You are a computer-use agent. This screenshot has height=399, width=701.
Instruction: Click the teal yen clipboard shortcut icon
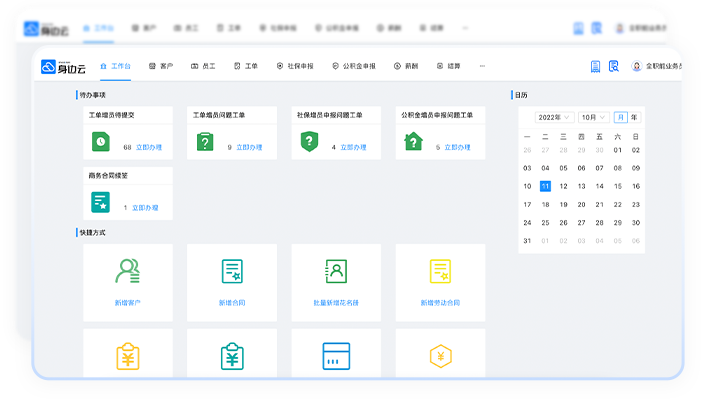pyautogui.click(x=232, y=357)
